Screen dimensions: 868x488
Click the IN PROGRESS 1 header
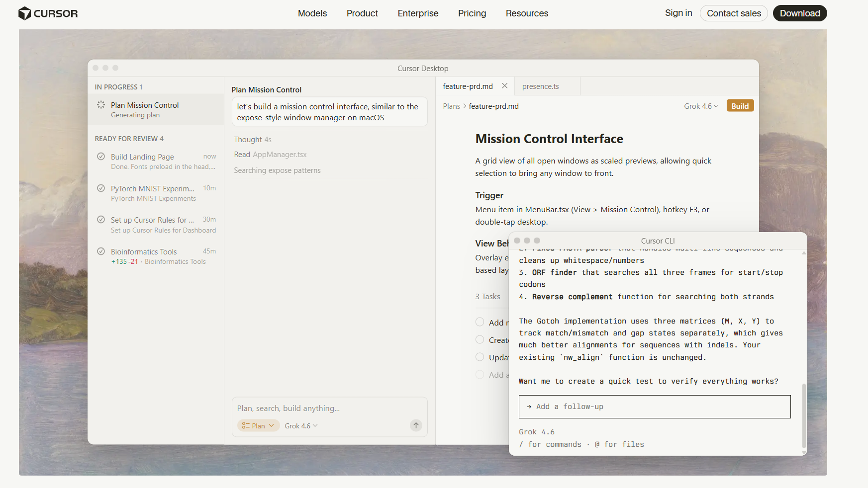point(118,87)
